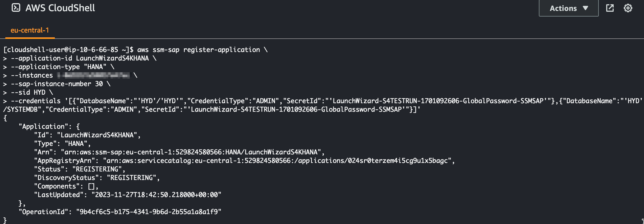Click the Actions dropdown arrow
The width and height of the screenshot is (644, 224).
coord(585,8)
